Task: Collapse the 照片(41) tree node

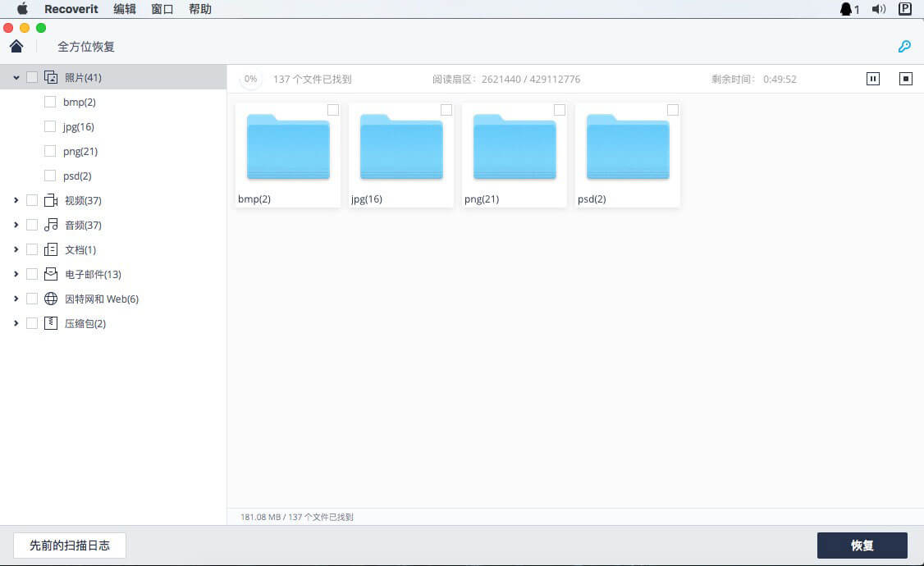Action: coord(16,77)
